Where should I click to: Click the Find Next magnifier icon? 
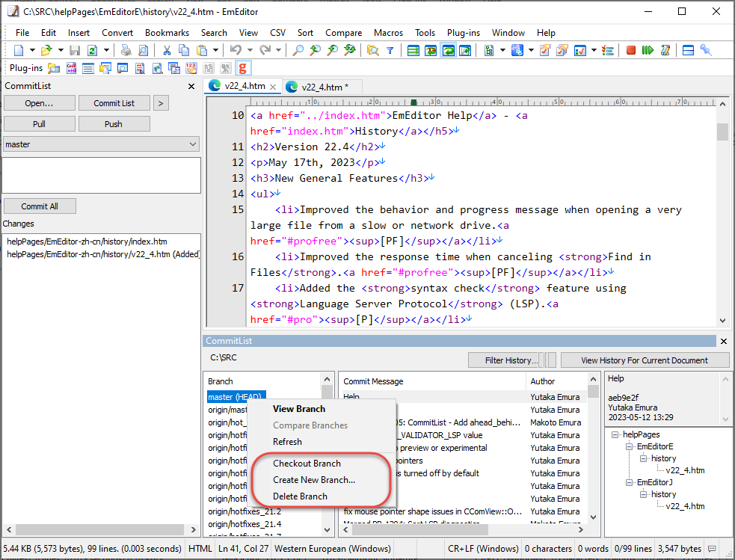point(332,50)
